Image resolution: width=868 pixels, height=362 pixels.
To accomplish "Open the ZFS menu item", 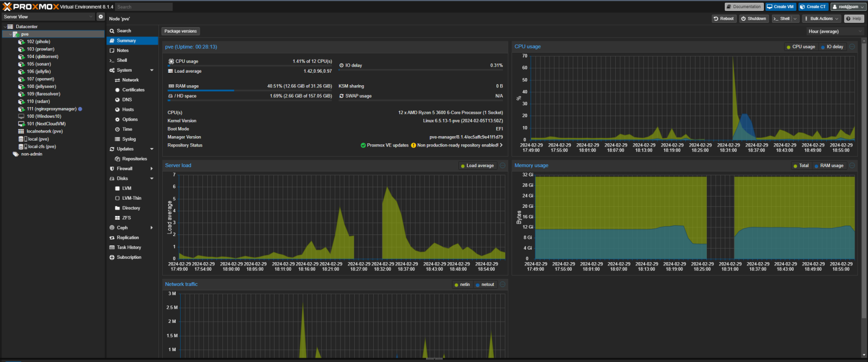I will tap(132, 218).
